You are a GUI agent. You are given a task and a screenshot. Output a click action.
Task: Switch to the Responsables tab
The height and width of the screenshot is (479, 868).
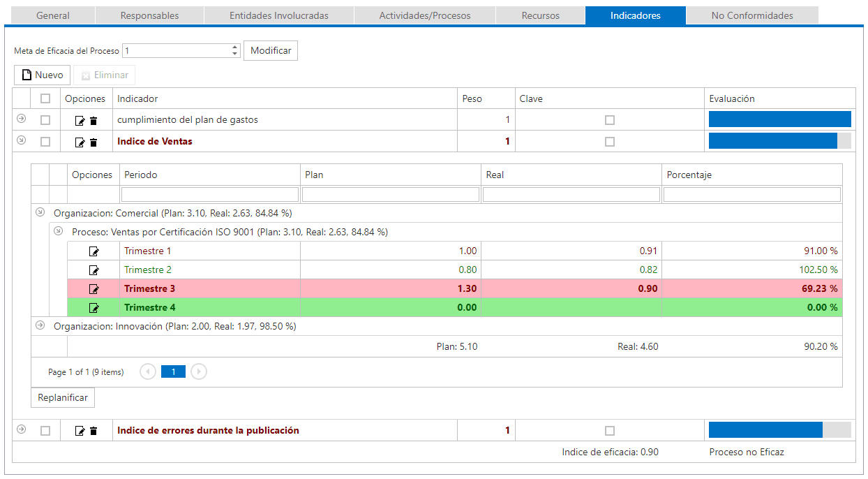pos(149,15)
